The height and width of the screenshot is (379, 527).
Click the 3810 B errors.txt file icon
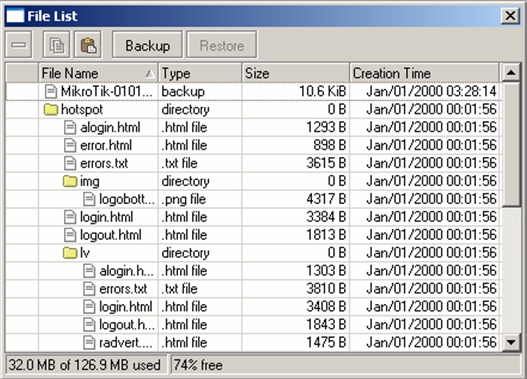[89, 289]
